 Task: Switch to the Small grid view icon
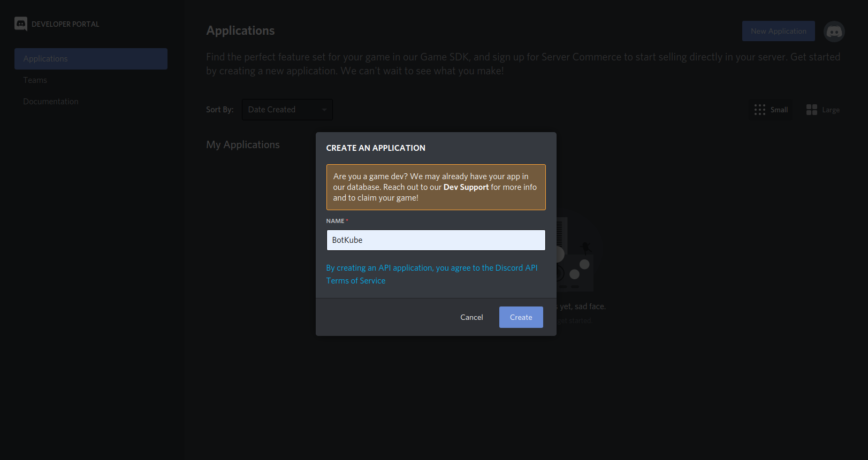(760, 110)
